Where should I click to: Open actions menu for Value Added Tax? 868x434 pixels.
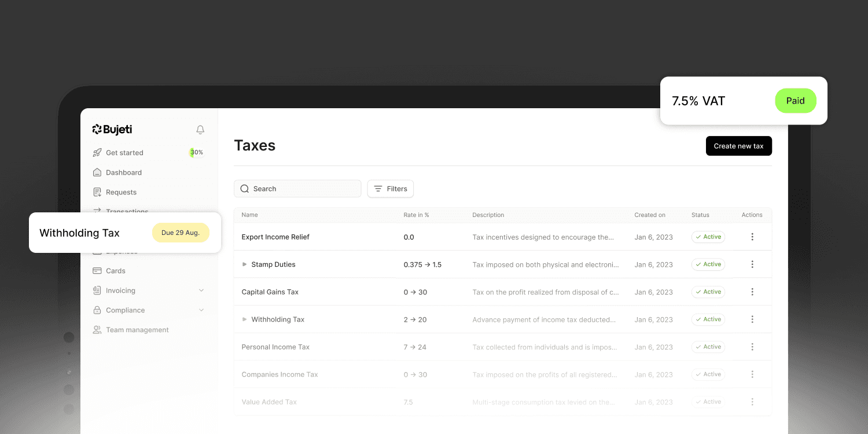click(752, 402)
